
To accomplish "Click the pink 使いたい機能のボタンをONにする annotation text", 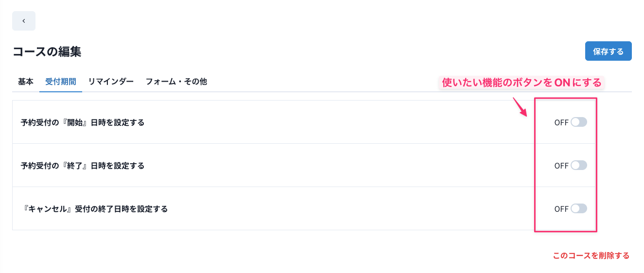I will point(522,83).
